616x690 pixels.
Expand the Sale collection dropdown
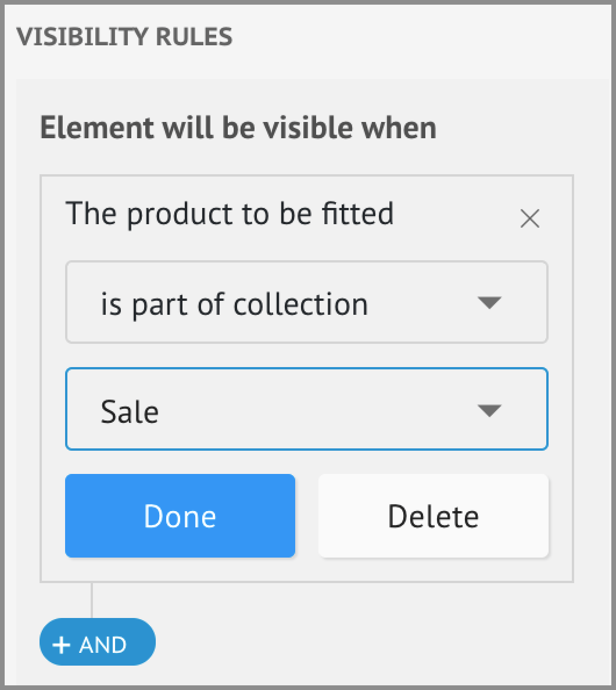pyautogui.click(x=306, y=409)
